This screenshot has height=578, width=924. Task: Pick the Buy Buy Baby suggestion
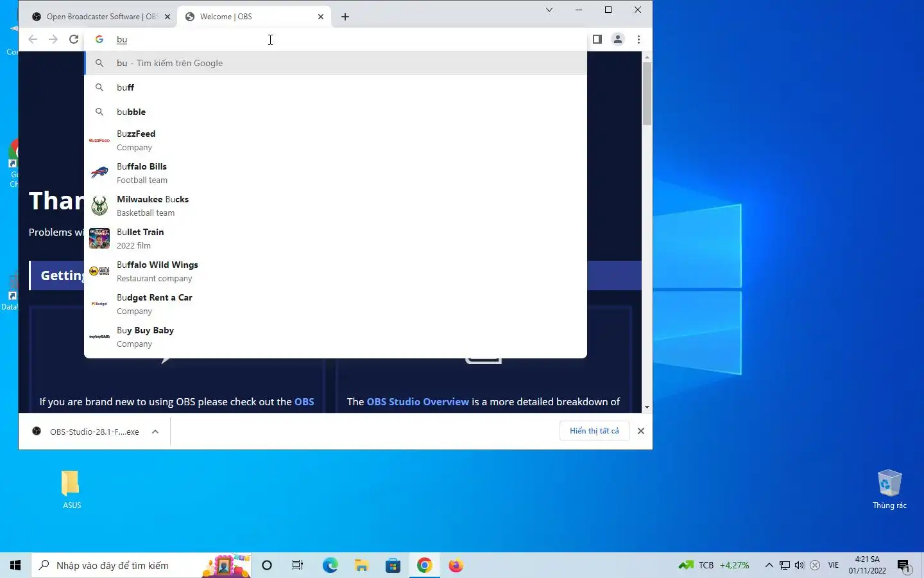pyautogui.click(x=336, y=337)
